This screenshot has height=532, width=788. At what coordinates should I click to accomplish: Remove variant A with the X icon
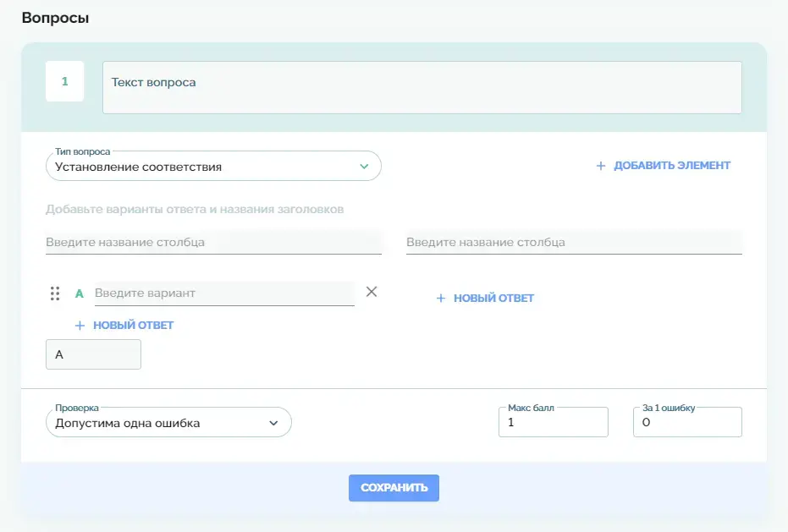(371, 292)
